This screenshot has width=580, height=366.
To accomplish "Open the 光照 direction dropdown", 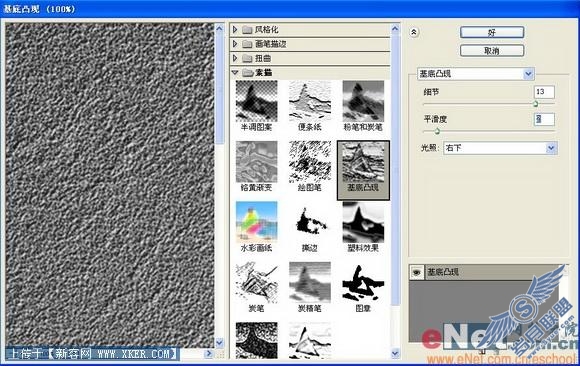I will 500,148.
